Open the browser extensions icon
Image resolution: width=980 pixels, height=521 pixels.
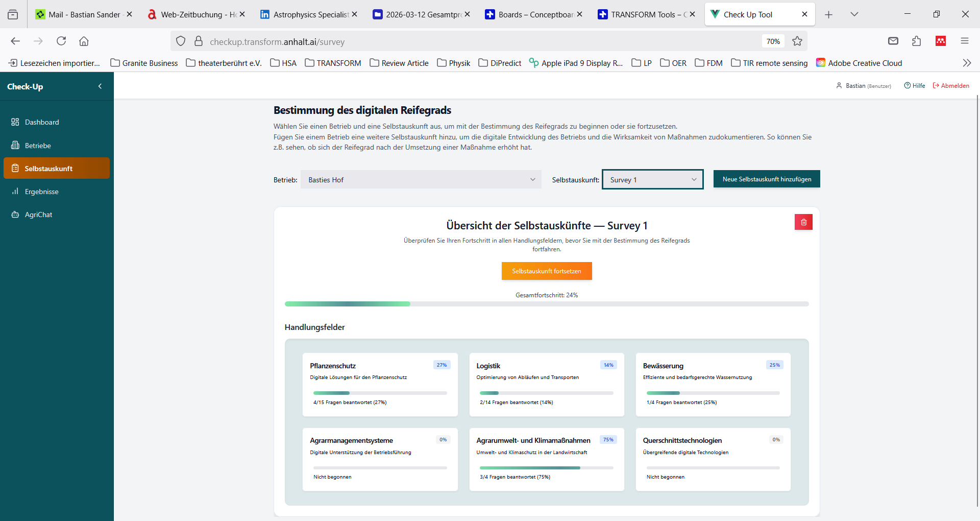(917, 41)
